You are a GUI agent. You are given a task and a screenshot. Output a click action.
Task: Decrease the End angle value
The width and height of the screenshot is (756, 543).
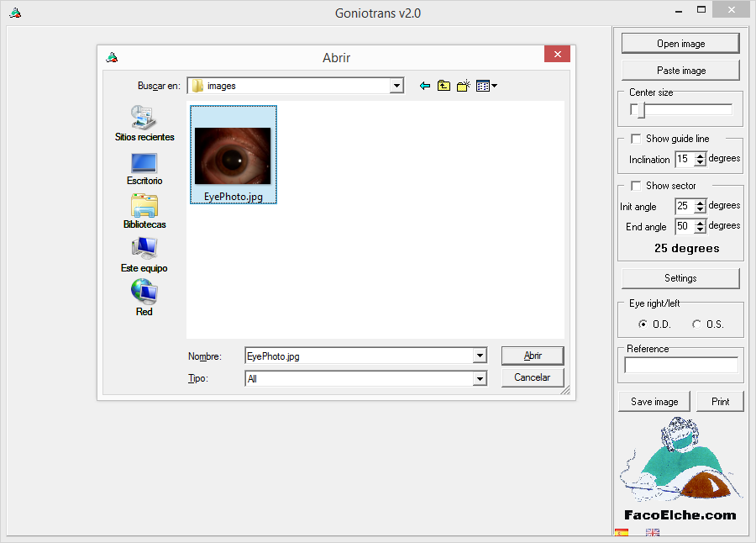[700, 230]
